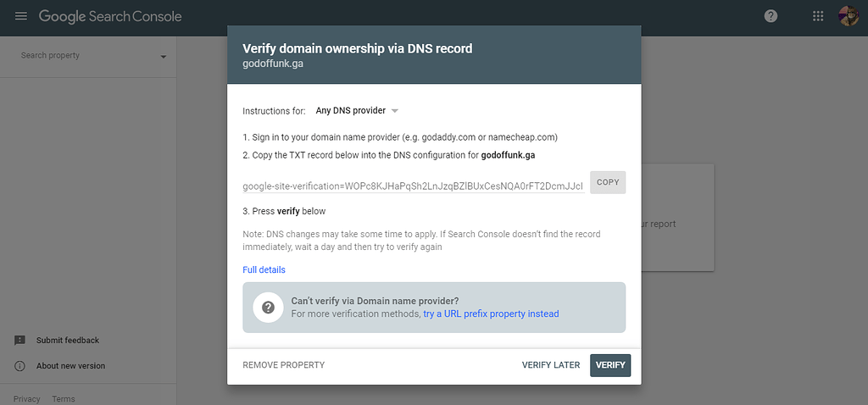
Task: Open the Google apps grid
Action: click(818, 16)
